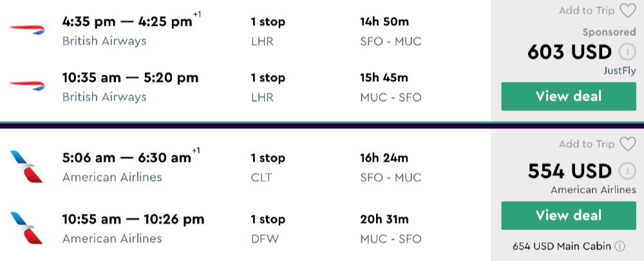This screenshot has height=261, width=644.
Task: Click British Airways logo on 4:35 pm flight
Action: [x=26, y=30]
